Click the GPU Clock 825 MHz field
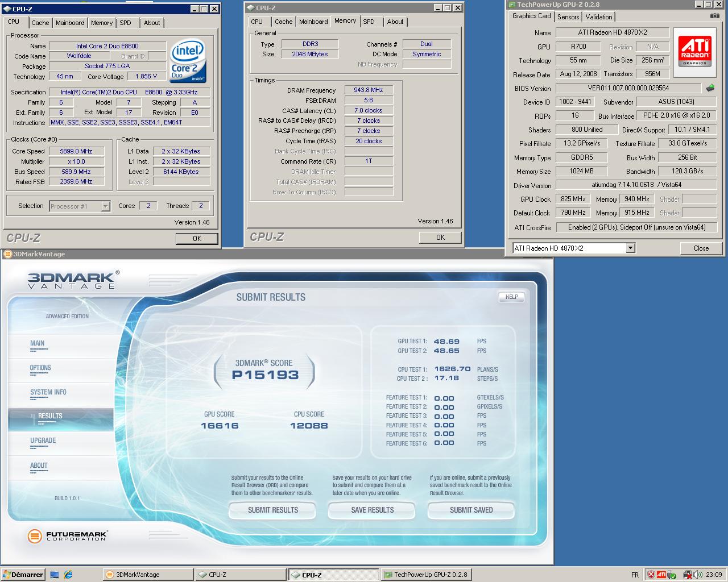The height and width of the screenshot is (582, 728). tap(573, 199)
